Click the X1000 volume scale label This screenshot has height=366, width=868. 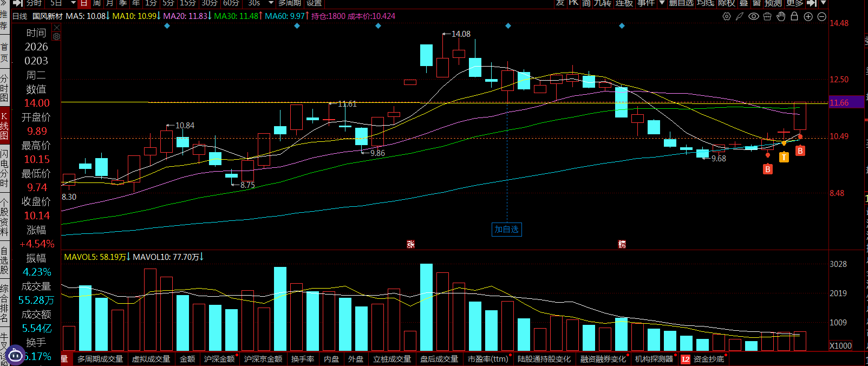[x=840, y=345]
